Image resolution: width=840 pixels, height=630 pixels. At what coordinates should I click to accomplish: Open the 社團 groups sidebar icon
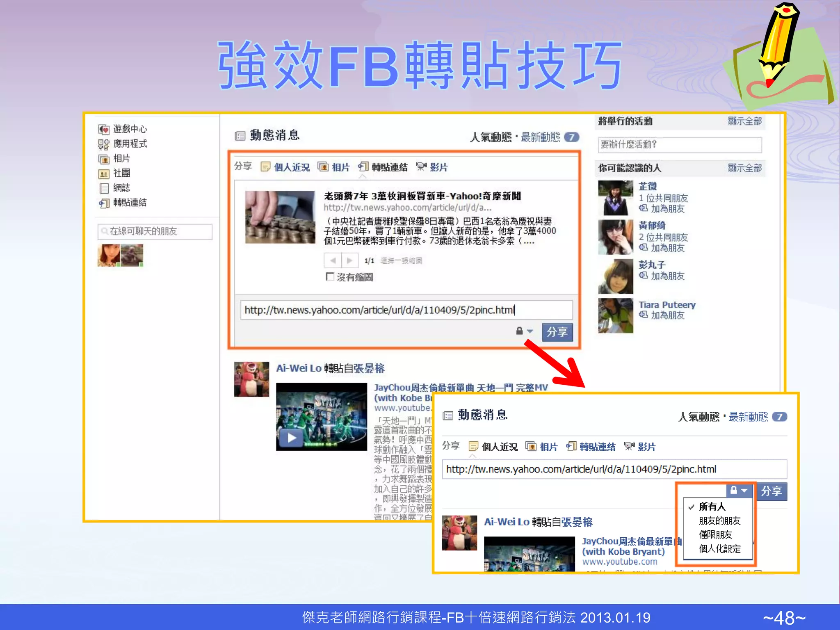tap(104, 173)
